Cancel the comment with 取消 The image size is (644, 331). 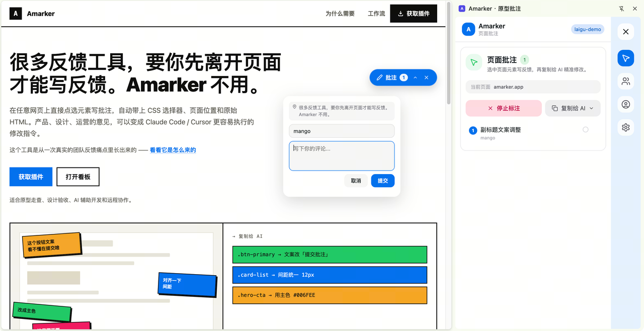[x=356, y=181]
